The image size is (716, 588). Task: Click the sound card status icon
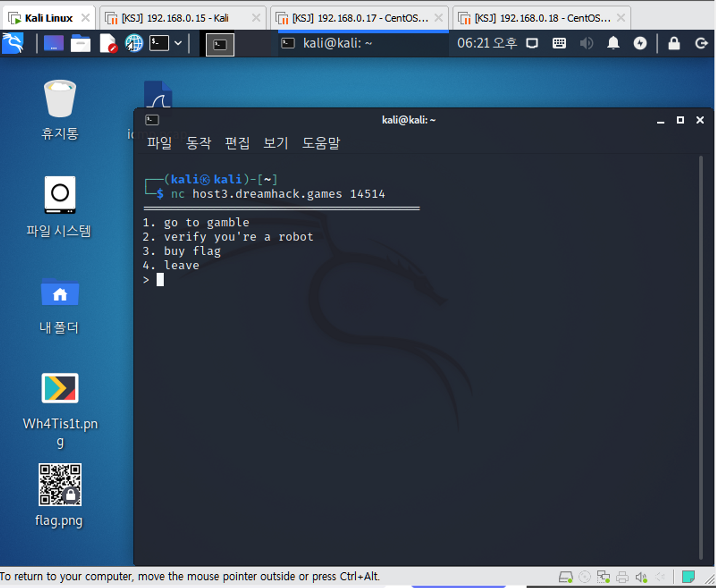(641, 577)
